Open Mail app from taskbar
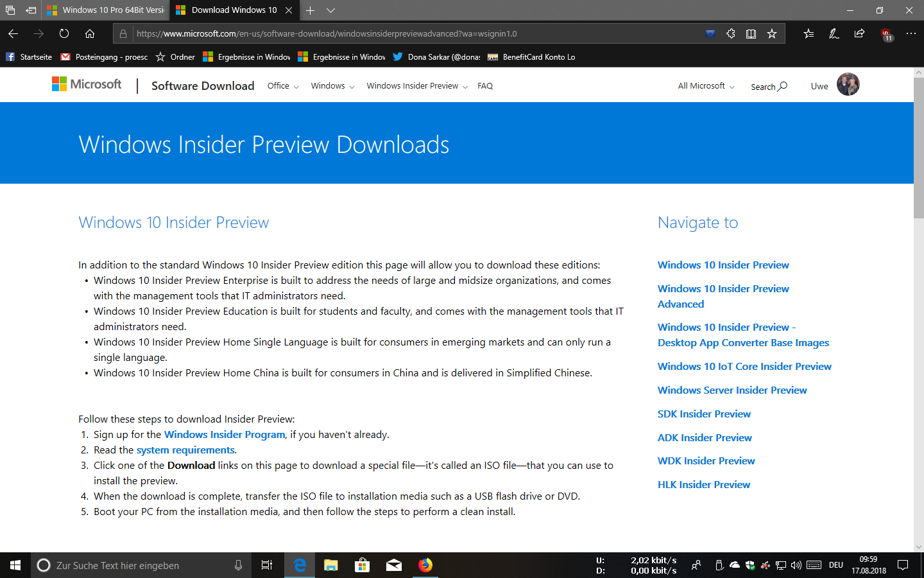The height and width of the screenshot is (578, 924). (x=393, y=565)
